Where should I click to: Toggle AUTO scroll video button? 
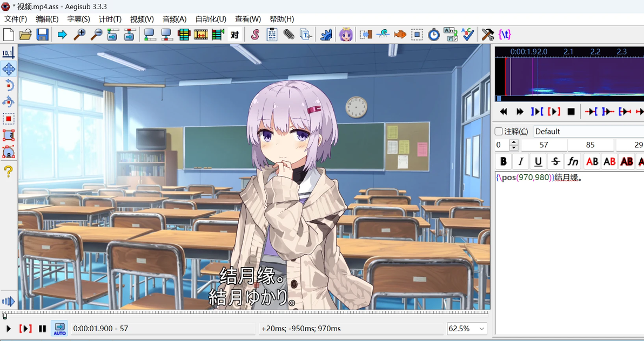59,329
